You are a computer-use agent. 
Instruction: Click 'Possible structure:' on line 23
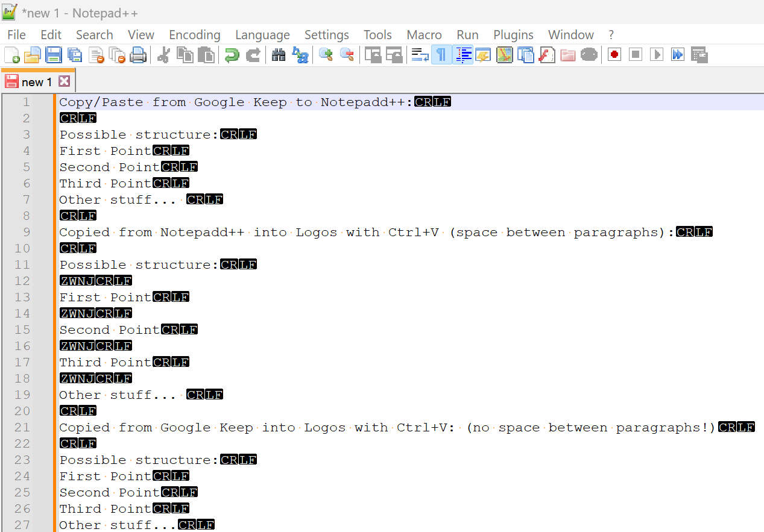coord(139,460)
